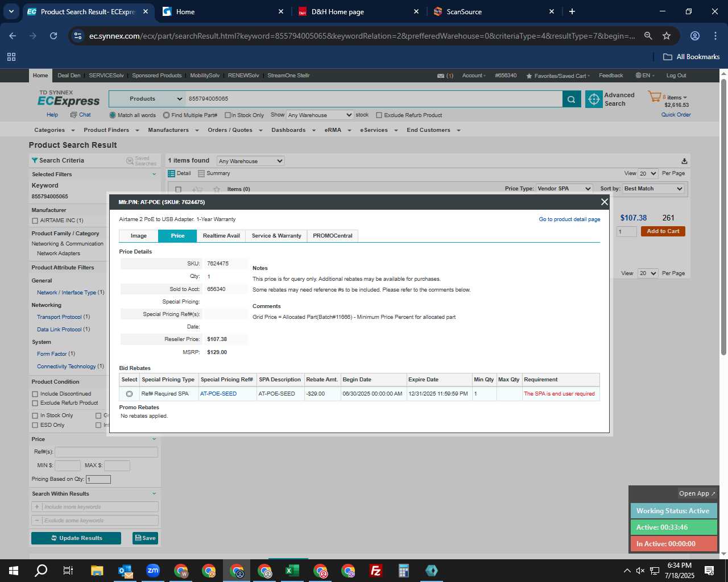The image size is (728, 582).
Task: Bookmark this page with star icon
Action: tap(667, 36)
